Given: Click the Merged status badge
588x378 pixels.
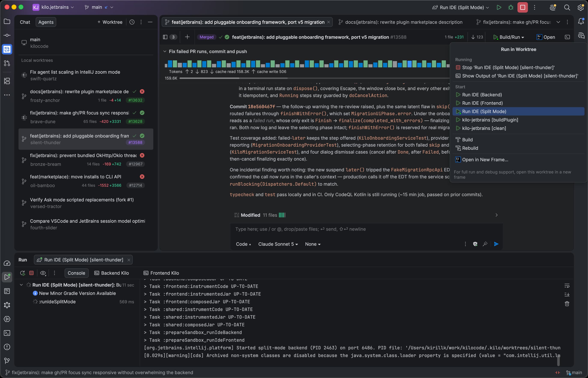Looking at the screenshot, I should pos(206,37).
